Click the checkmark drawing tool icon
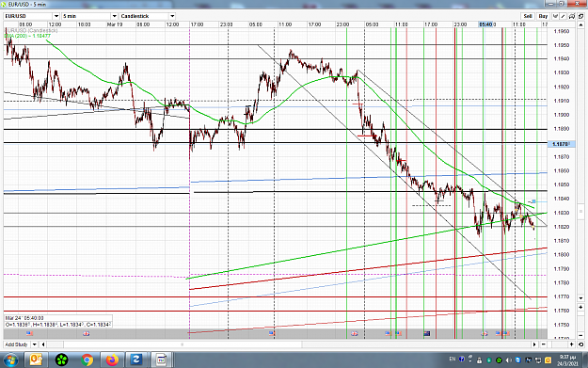Viewport: 588px width, 368px height. (555, 16)
